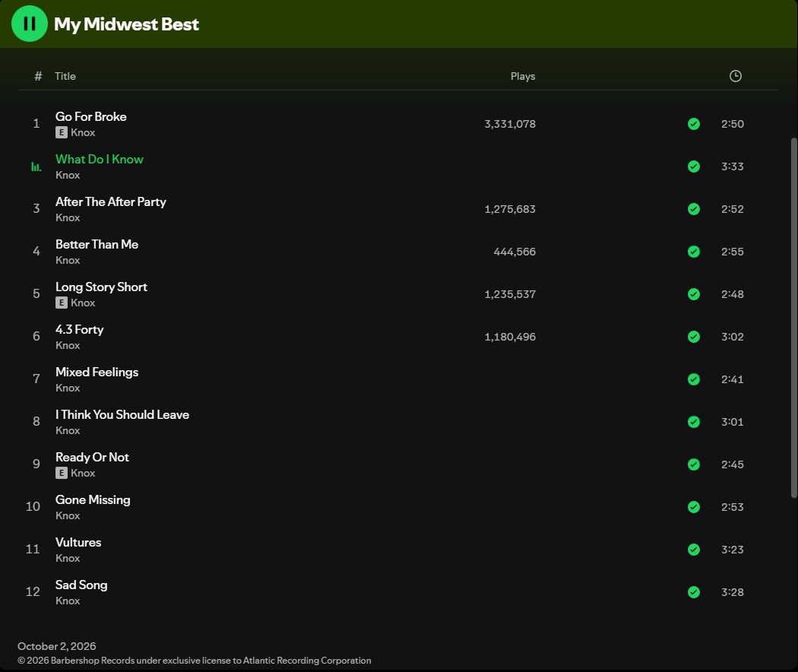Image resolution: width=798 pixels, height=672 pixels.
Task: Click the explicit badge under Ready Or Not
Action: 61,473
